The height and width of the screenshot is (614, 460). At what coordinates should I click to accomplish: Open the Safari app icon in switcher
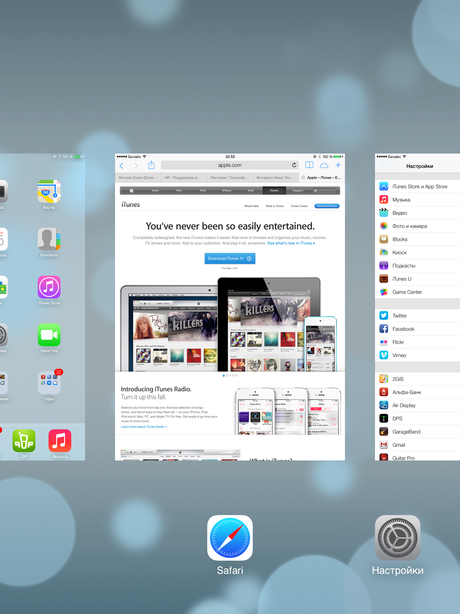[230, 538]
